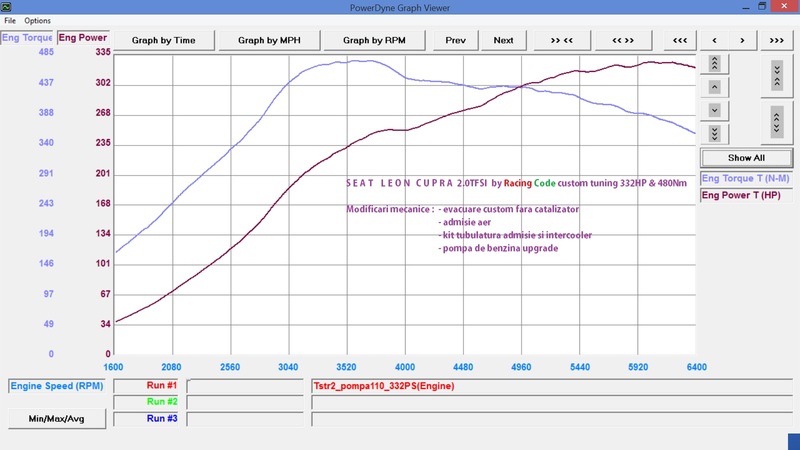The image size is (800, 450).
Task: Click the 4960 RPM axis value
Action: [521, 367]
